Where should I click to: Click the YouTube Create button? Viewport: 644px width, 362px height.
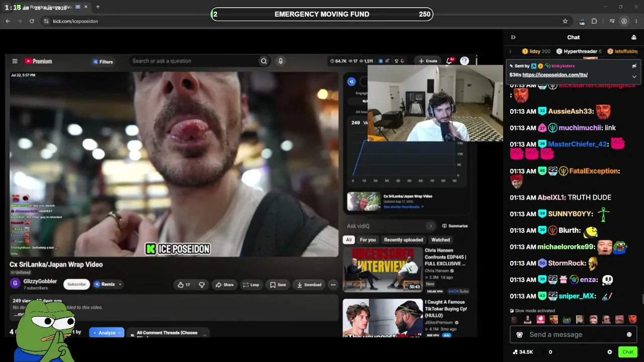coord(428,61)
